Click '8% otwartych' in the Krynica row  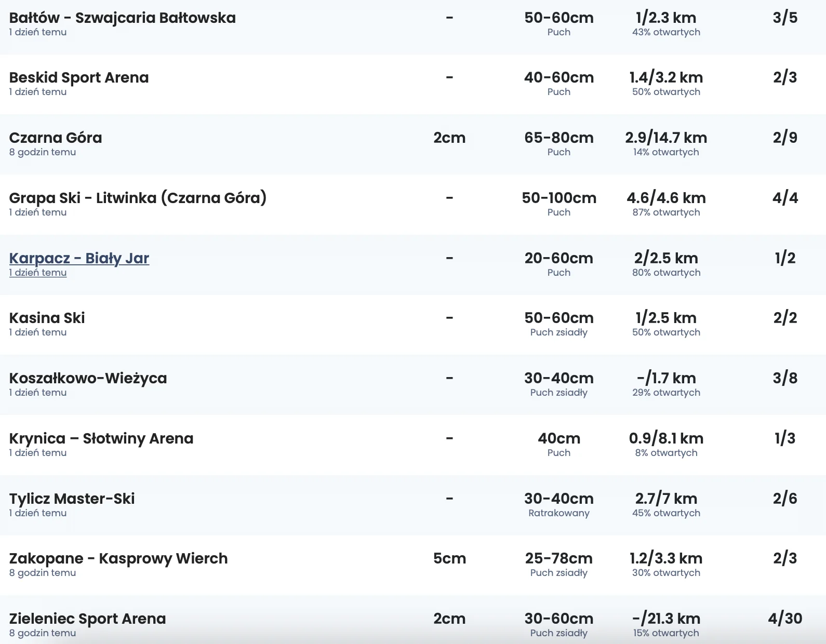click(666, 453)
